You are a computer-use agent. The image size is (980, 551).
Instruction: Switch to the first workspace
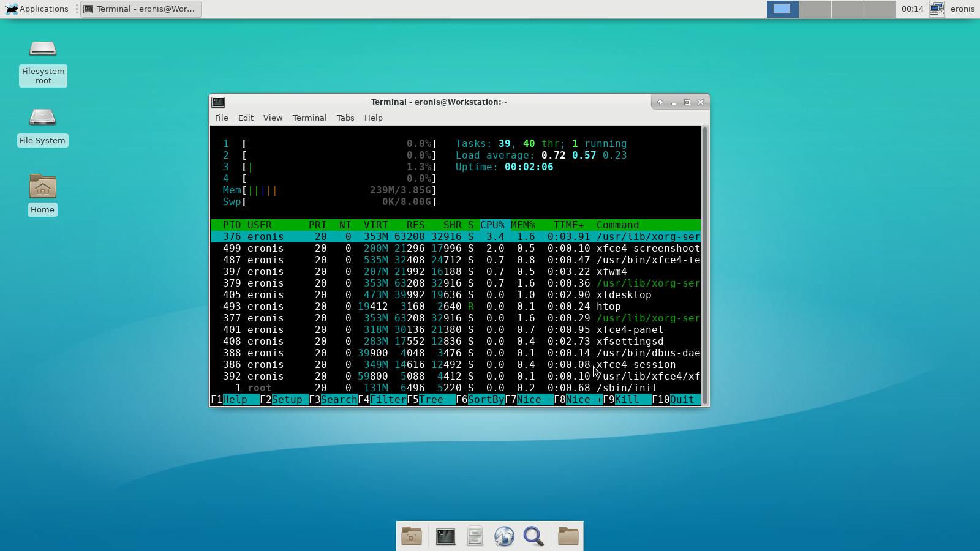coord(782,9)
